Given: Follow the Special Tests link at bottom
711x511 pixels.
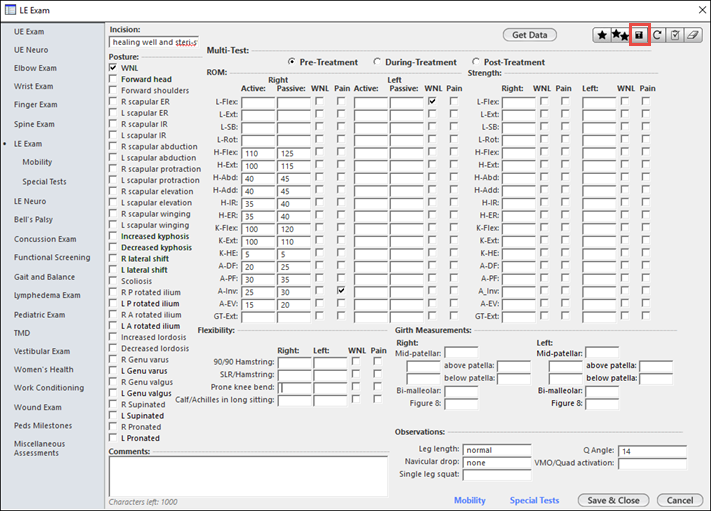Looking at the screenshot, I should pyautogui.click(x=534, y=500).
